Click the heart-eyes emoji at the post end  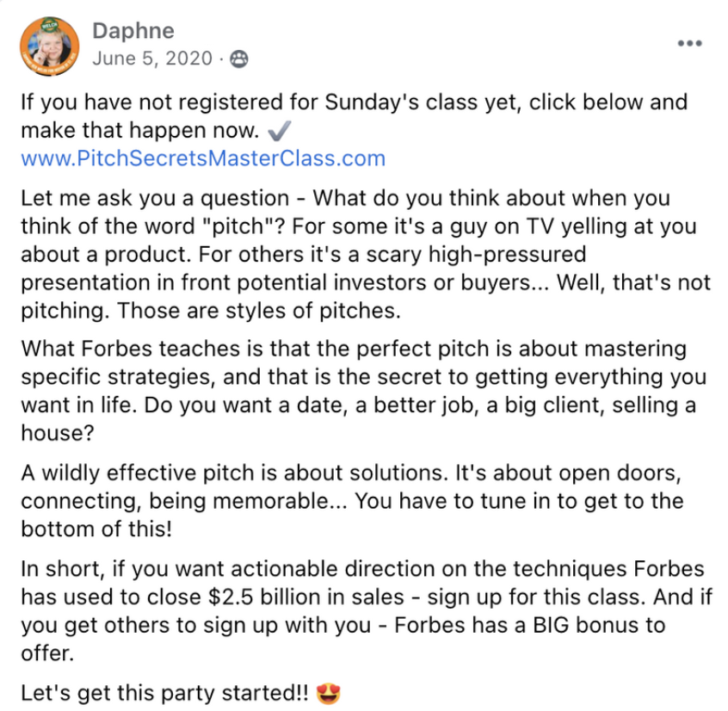pos(328,693)
